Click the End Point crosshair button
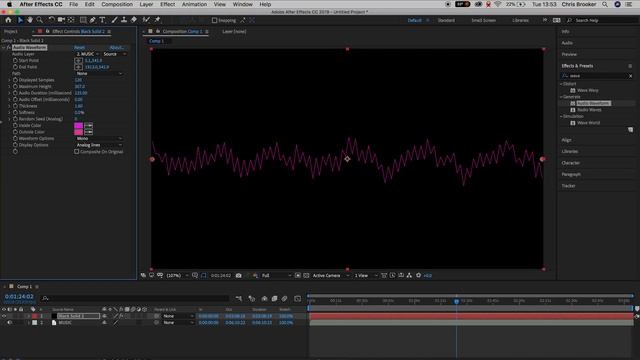Screen dimensions: 640x360 coord(78,67)
